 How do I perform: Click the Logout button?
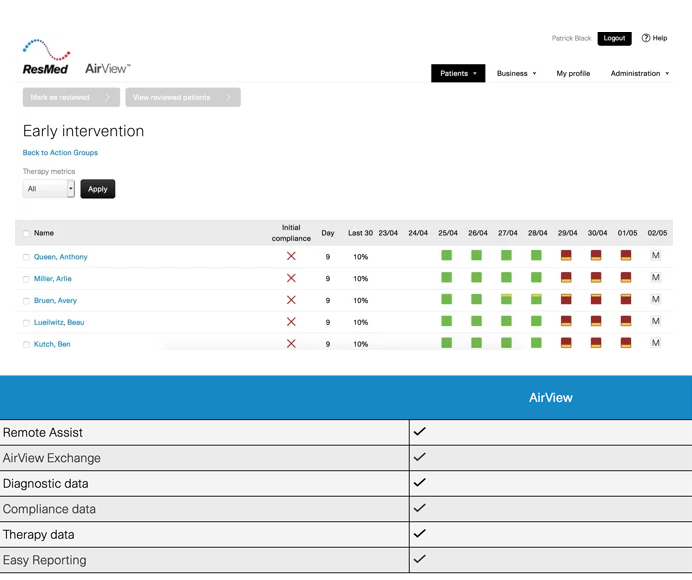(x=614, y=38)
